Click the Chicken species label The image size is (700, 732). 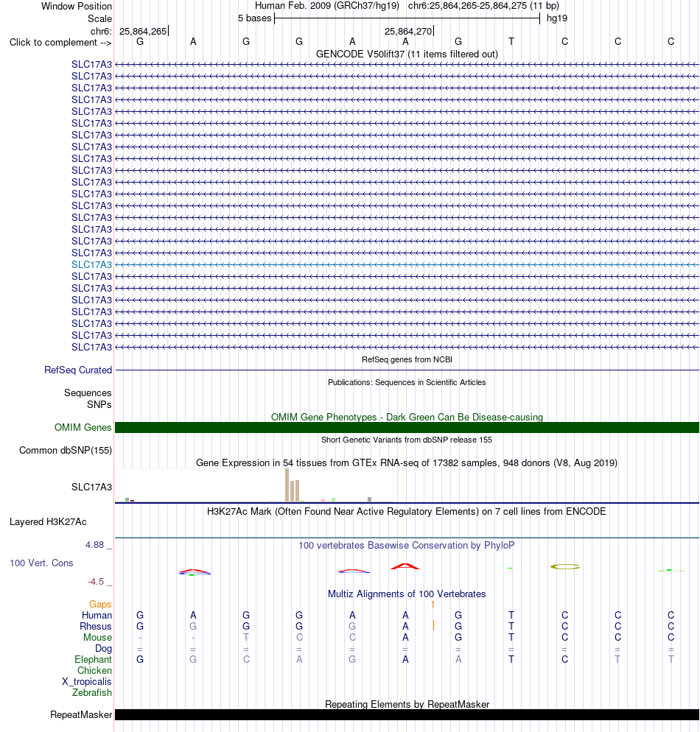pyautogui.click(x=94, y=670)
